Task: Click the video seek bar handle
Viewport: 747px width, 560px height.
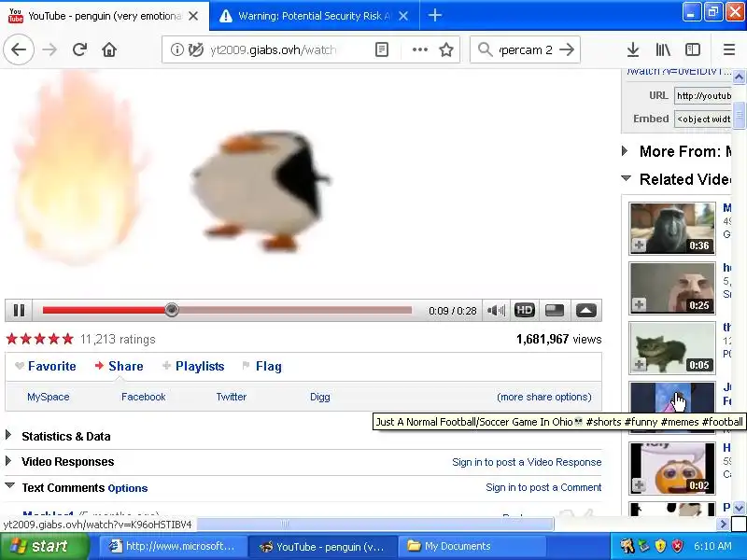Action: 172,310
